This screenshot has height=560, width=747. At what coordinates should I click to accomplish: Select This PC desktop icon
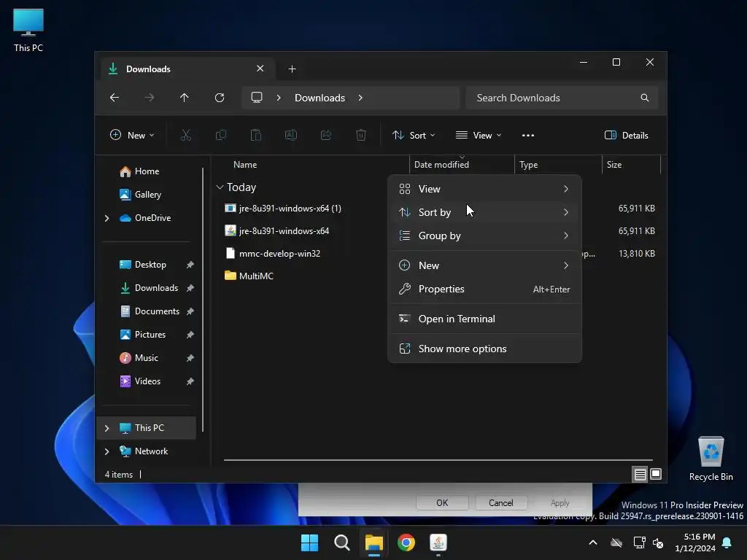[x=28, y=30]
